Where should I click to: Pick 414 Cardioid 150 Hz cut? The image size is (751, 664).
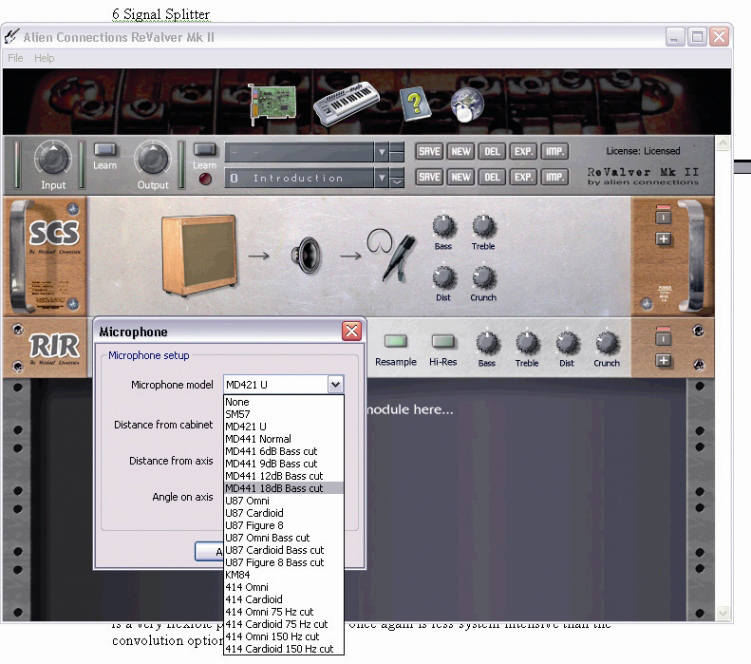(284, 649)
